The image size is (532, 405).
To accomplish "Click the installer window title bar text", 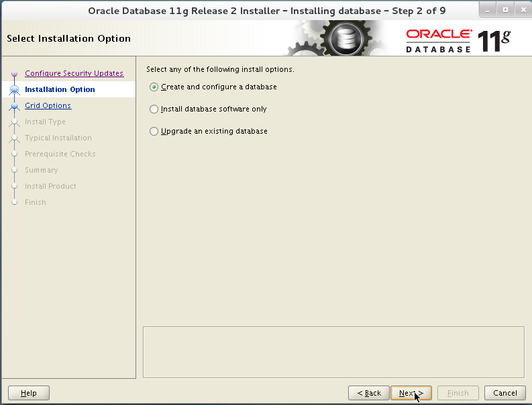I will click(267, 11).
